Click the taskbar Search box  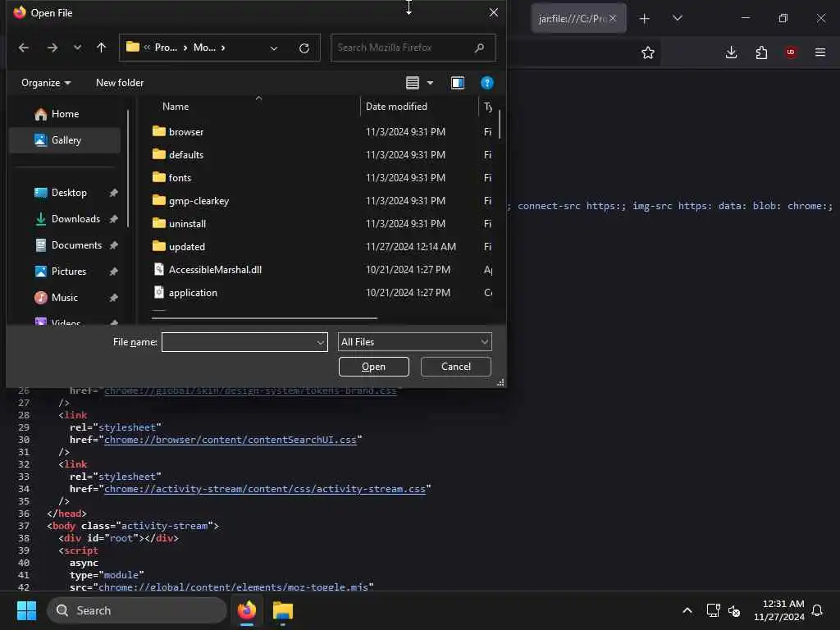tap(137, 610)
